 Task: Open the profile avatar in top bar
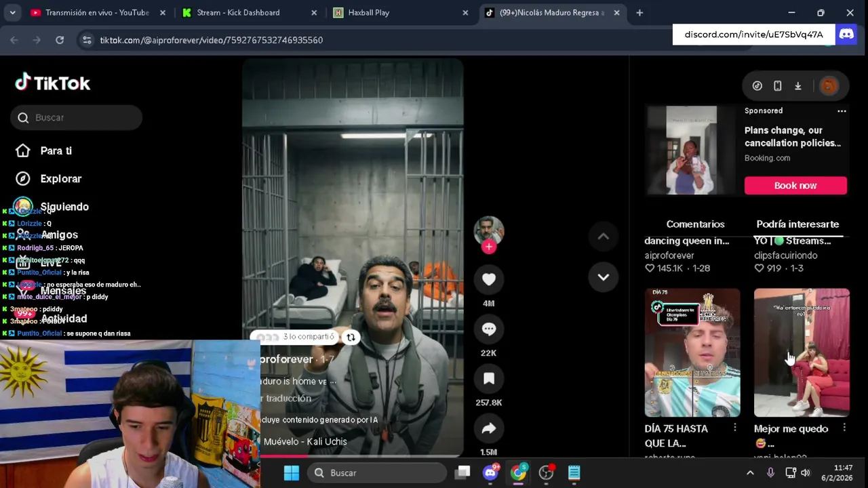tap(829, 86)
